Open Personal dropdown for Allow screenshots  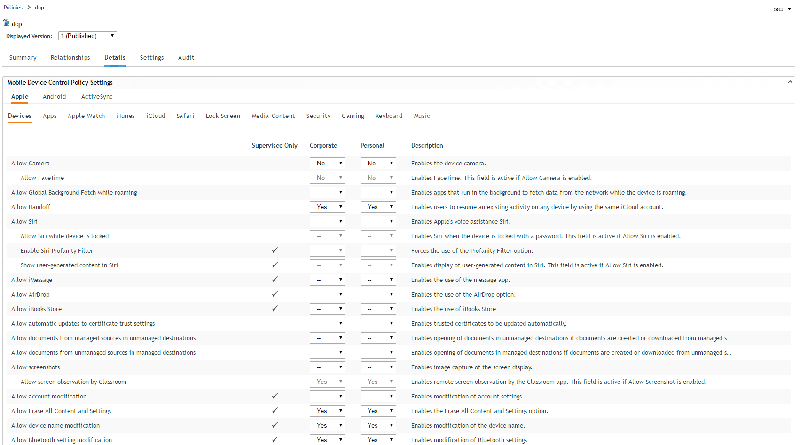(x=378, y=367)
